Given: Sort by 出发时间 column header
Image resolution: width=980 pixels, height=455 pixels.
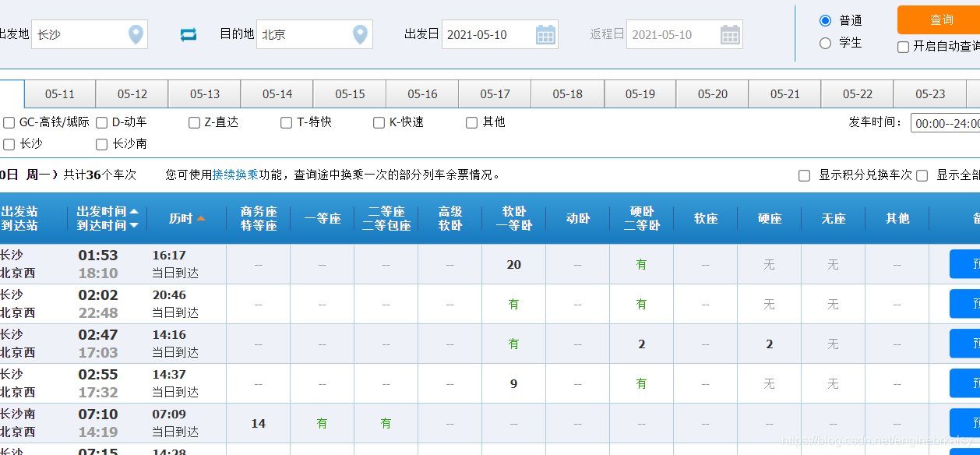Looking at the screenshot, I should [x=108, y=211].
